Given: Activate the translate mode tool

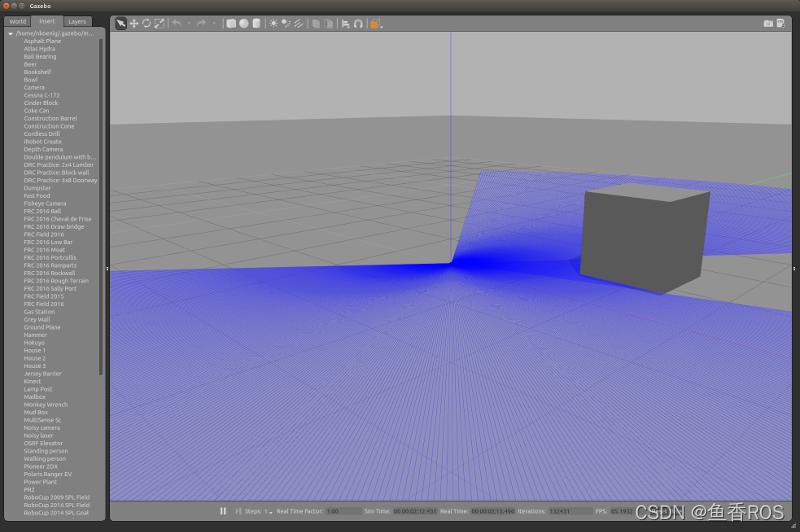Looking at the screenshot, I should [x=134, y=23].
